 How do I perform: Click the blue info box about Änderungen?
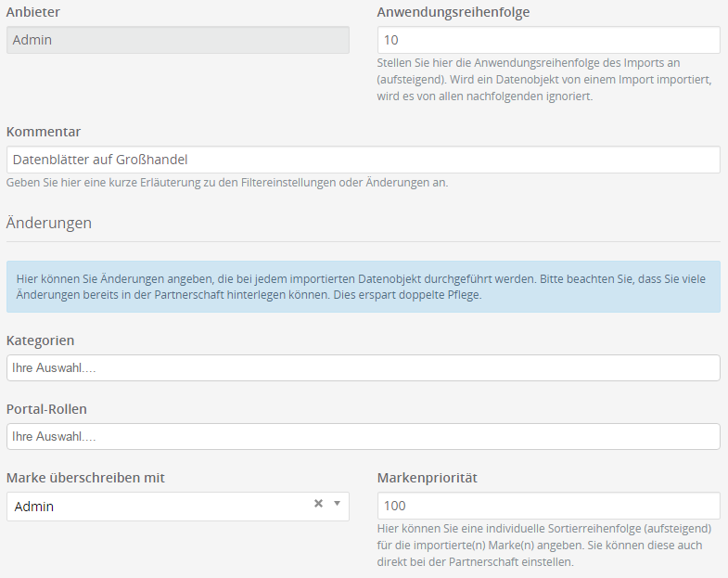point(363,286)
